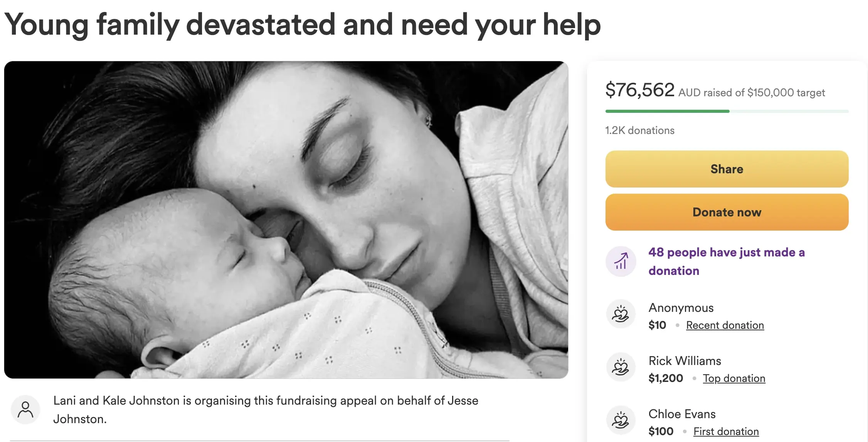
Task: Open the Top donation link
Action: [734, 378]
